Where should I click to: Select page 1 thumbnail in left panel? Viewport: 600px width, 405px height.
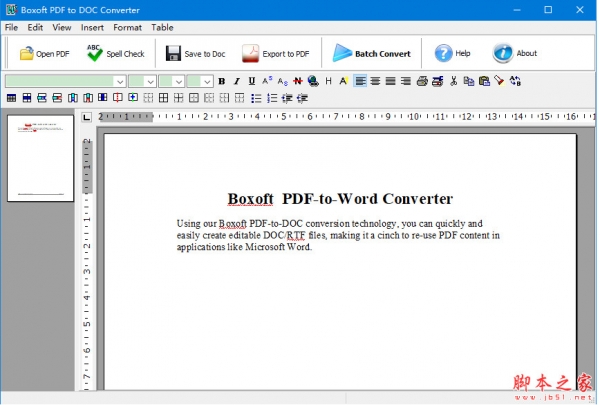click(x=40, y=158)
